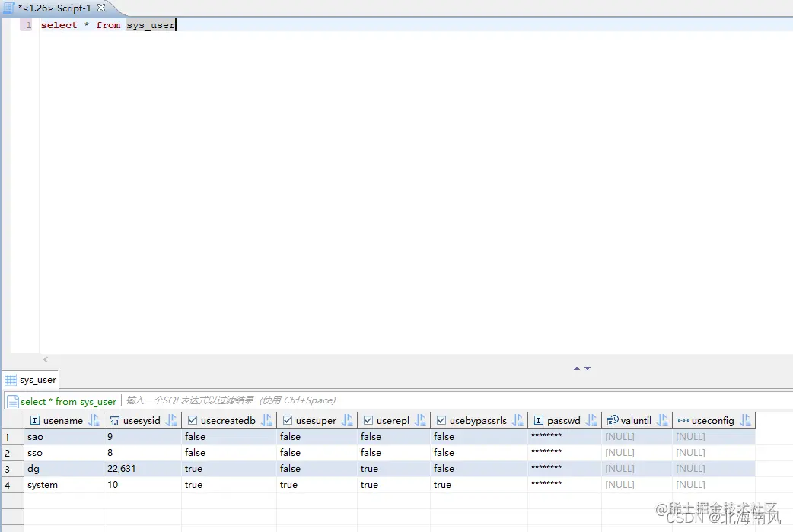Place cursor in the SQL statement text

pyautogui.click(x=108, y=25)
